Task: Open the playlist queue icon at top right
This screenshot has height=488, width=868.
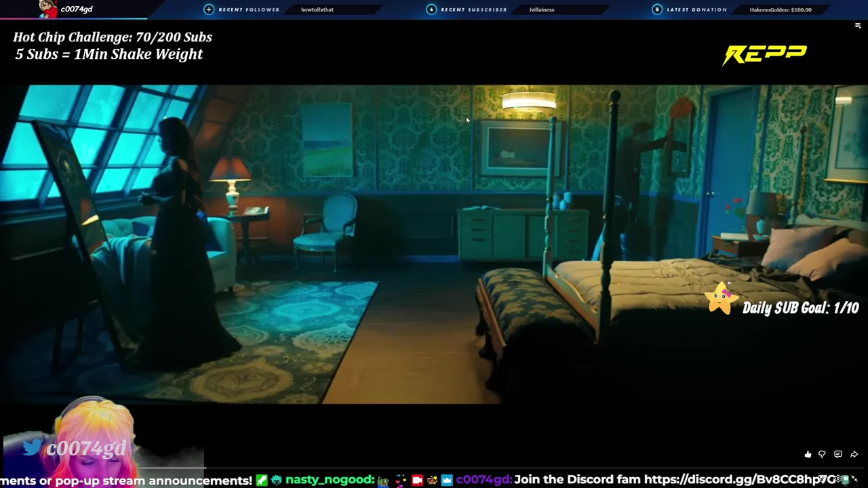Action: coord(858,26)
